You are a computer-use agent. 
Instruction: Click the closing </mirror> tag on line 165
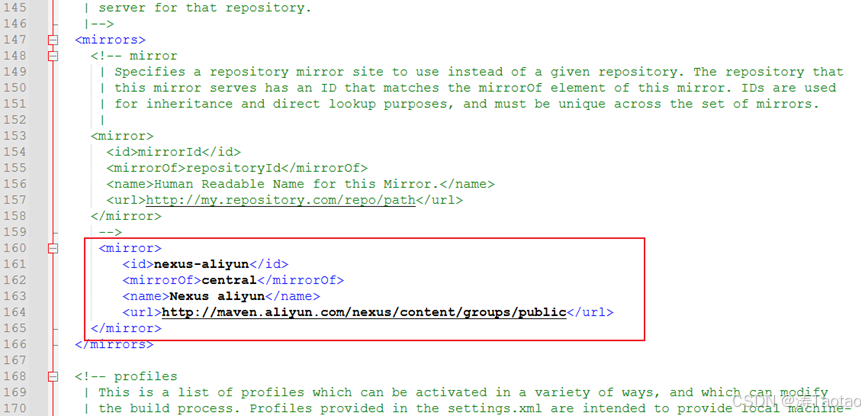point(126,328)
